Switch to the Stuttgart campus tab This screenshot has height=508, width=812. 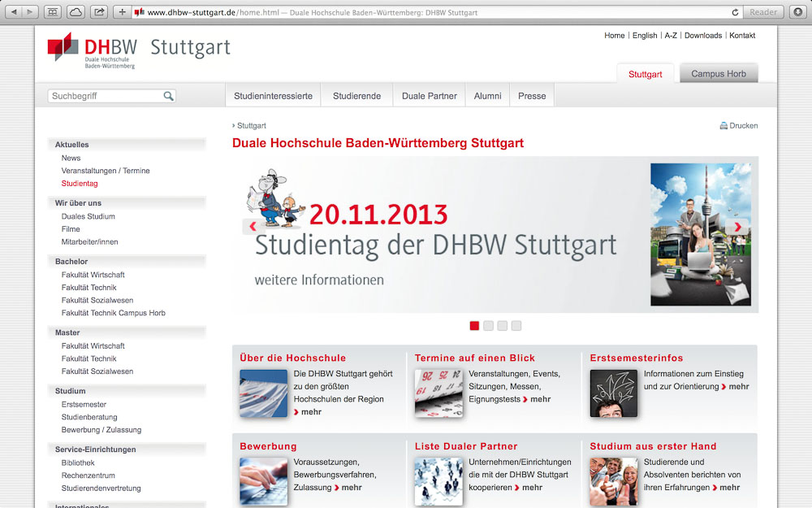pos(646,74)
